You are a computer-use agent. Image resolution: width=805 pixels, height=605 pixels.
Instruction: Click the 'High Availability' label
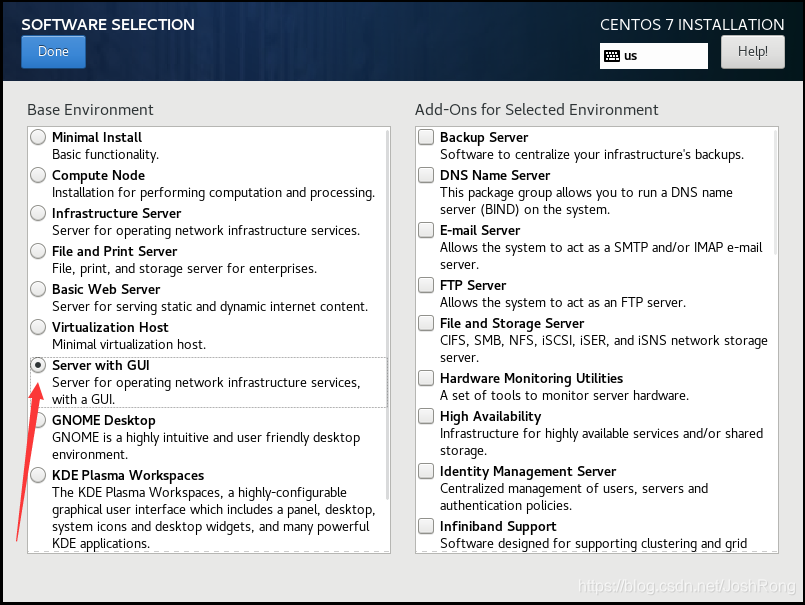[490, 417]
